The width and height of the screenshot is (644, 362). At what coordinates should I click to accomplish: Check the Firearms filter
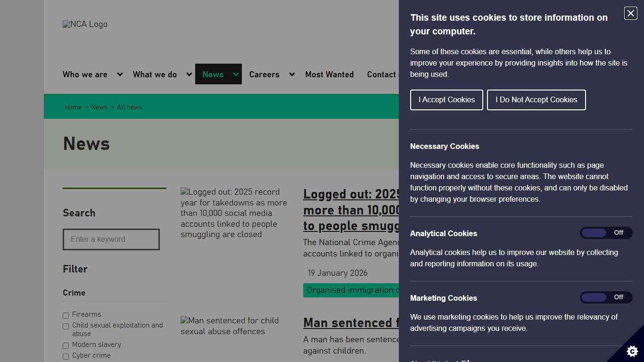pyautogui.click(x=66, y=315)
